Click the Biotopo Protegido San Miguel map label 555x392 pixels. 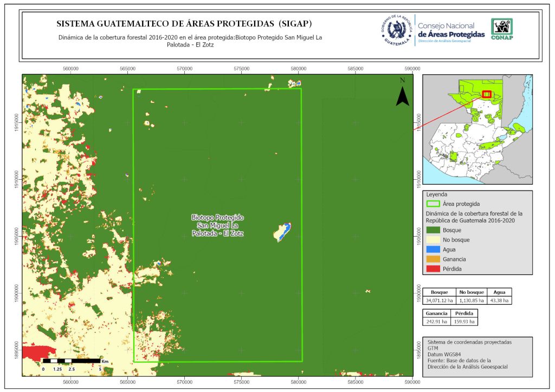(218, 225)
